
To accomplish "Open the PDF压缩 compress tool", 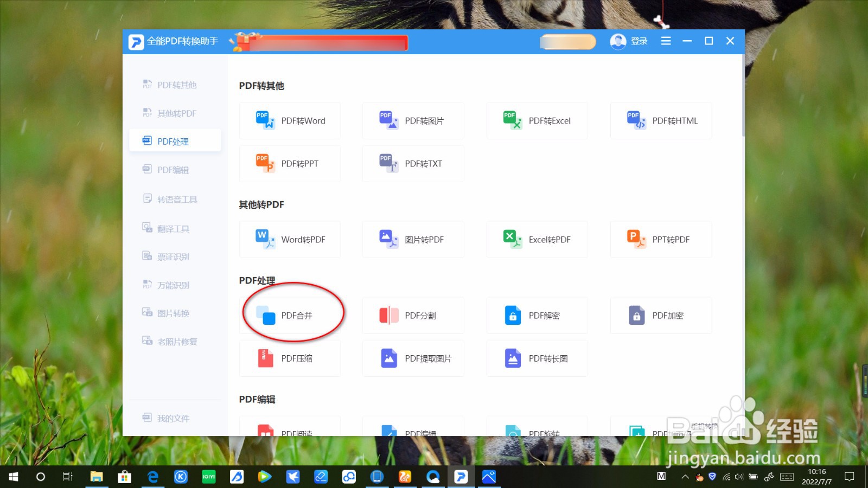I will [290, 358].
